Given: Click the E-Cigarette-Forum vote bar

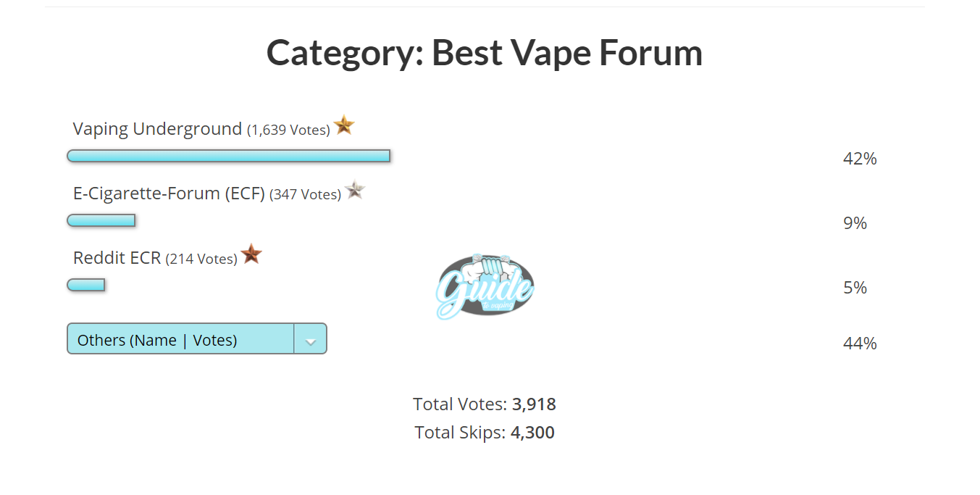Looking at the screenshot, I should (x=101, y=220).
